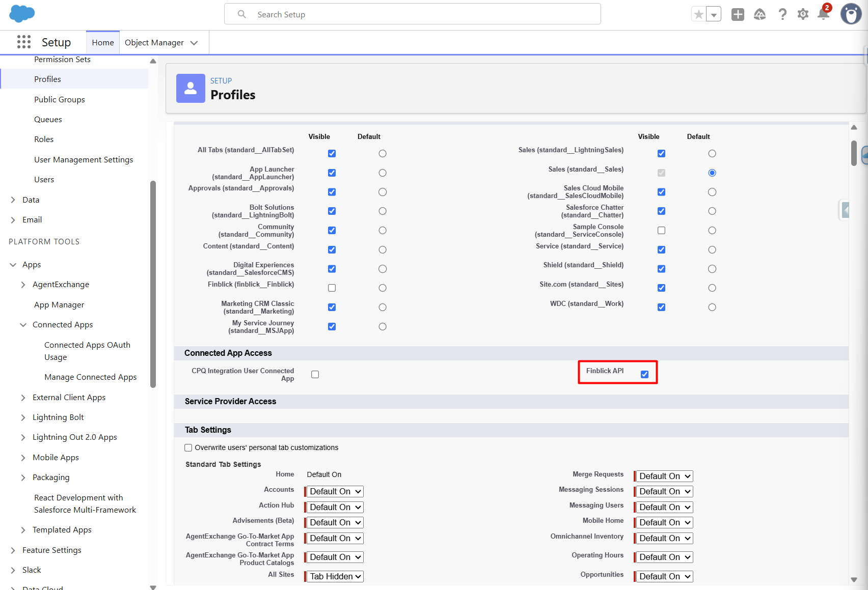Image resolution: width=868 pixels, height=590 pixels.
Task: Set App Launcher as the default app
Action: (x=383, y=173)
